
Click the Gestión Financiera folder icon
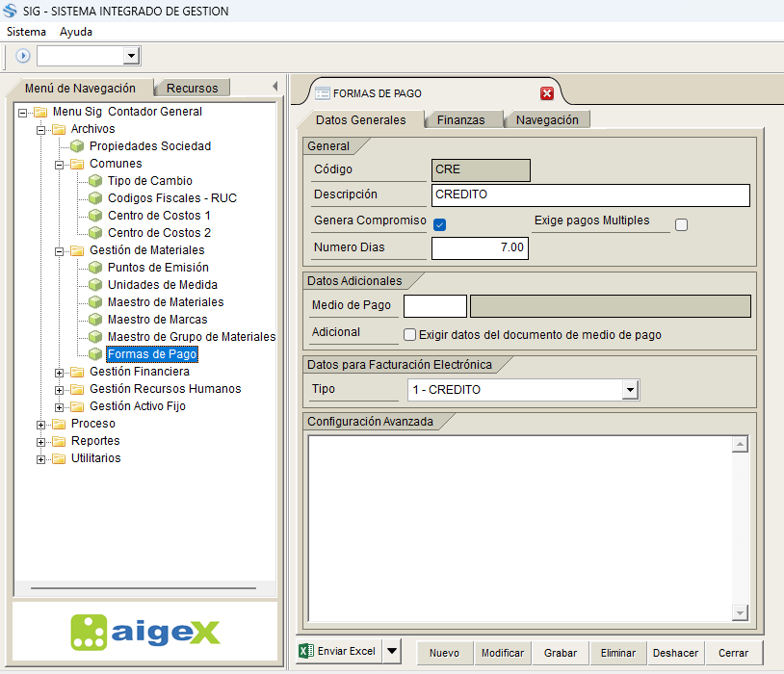tap(77, 372)
